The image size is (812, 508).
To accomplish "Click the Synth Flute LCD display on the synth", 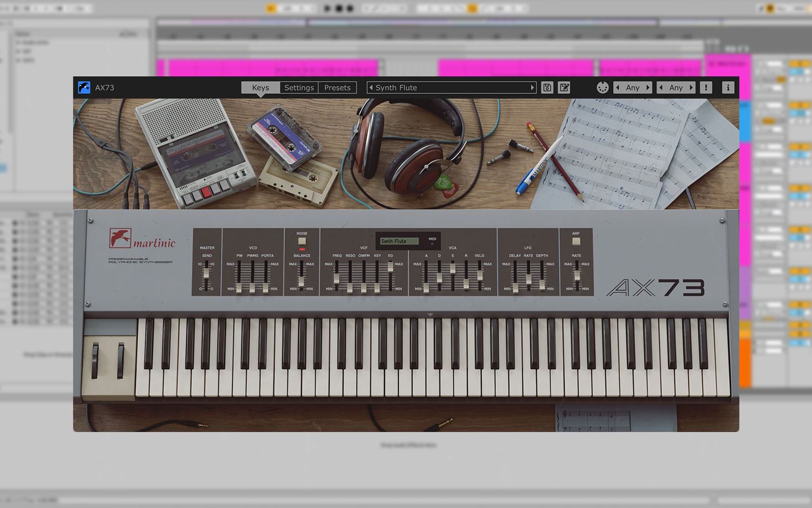I will pyautogui.click(x=400, y=241).
